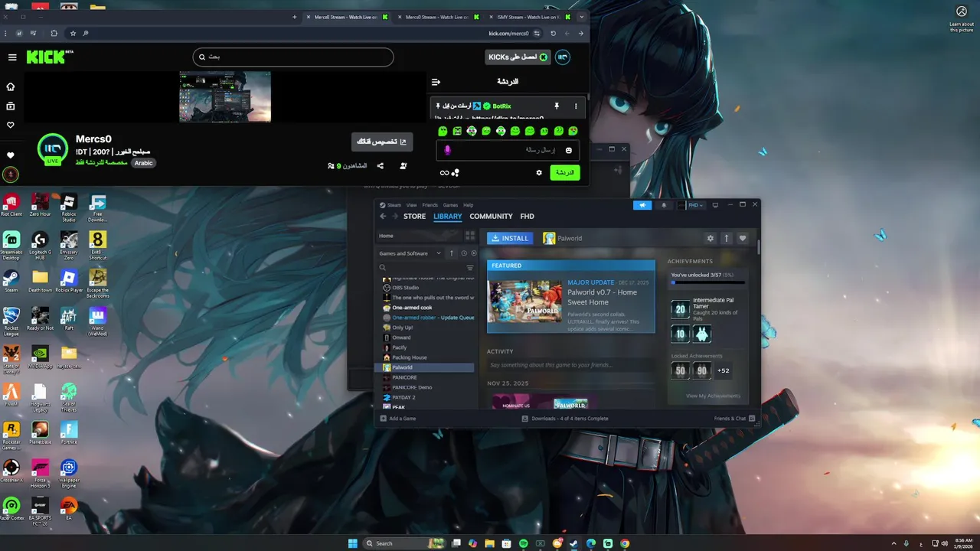Open Steam library advanced filter options
980x551 pixels.
pyautogui.click(x=470, y=268)
